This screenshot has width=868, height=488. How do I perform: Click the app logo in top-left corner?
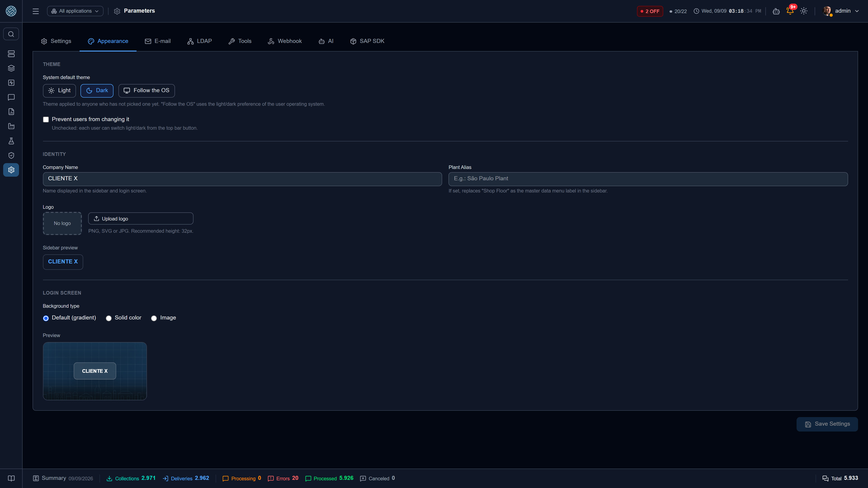pos(11,11)
